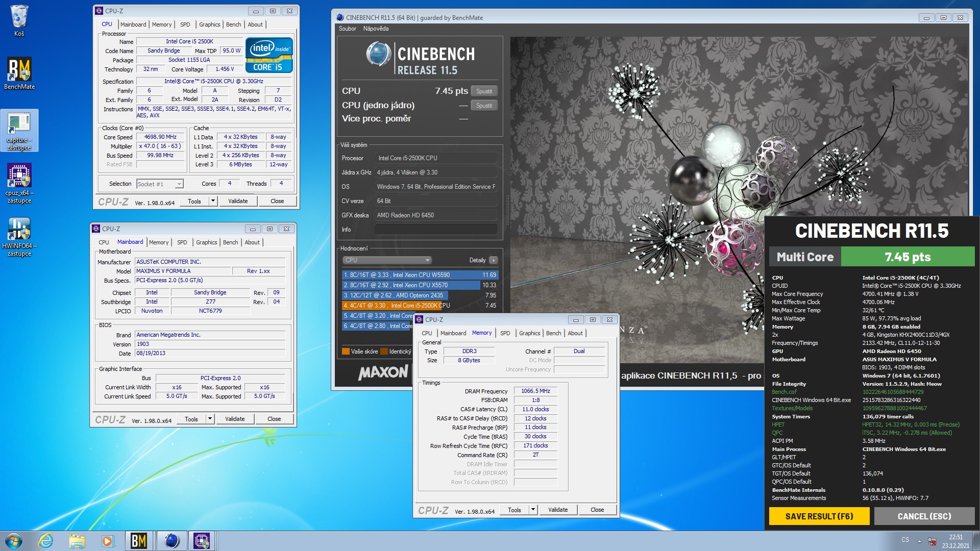Click Close in Memory CPU-Z window
The width and height of the screenshot is (980, 551).
597,510
